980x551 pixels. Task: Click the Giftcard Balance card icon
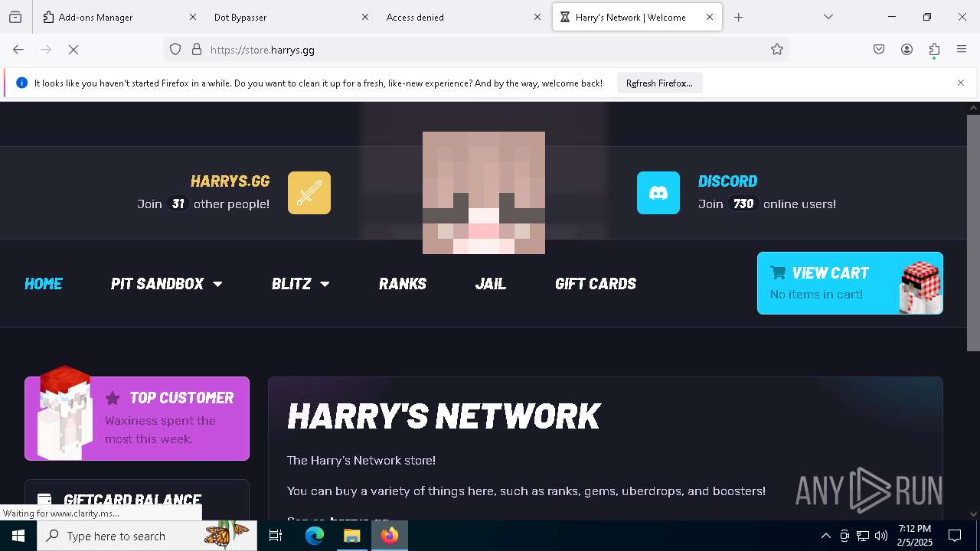[44, 500]
